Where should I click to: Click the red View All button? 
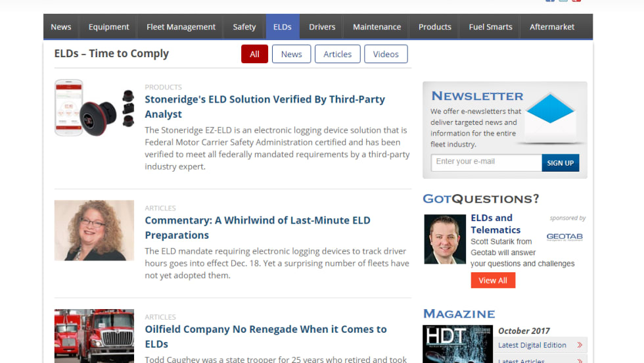[493, 280]
